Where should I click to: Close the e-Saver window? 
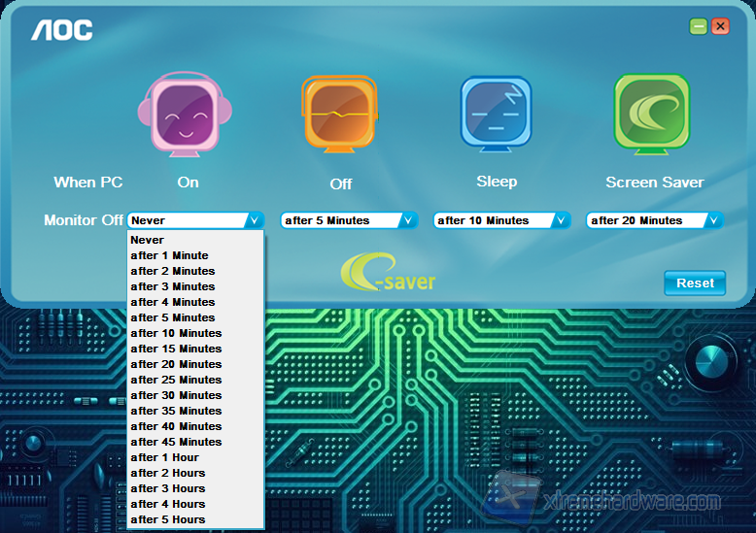point(720,26)
